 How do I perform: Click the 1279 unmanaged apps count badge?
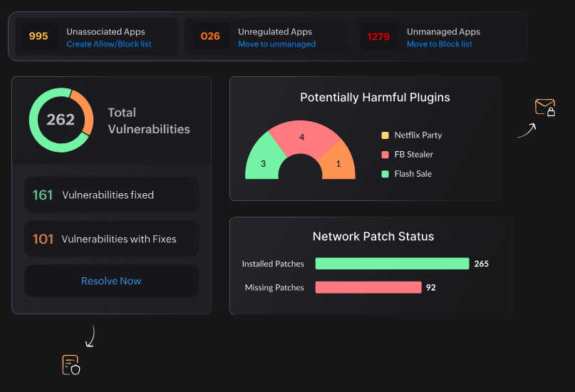tap(378, 36)
